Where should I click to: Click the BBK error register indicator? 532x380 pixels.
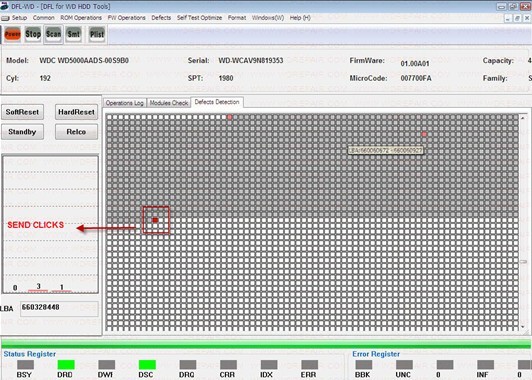pos(363,365)
